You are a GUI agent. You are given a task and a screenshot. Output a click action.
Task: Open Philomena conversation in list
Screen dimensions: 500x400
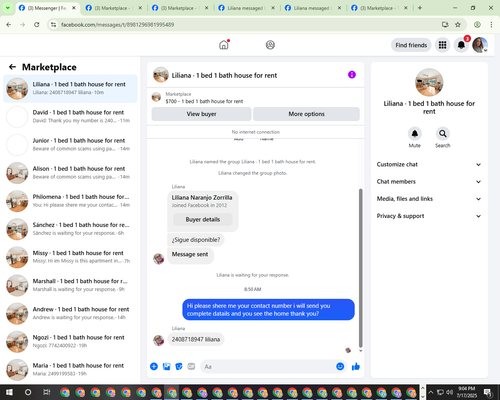70,201
